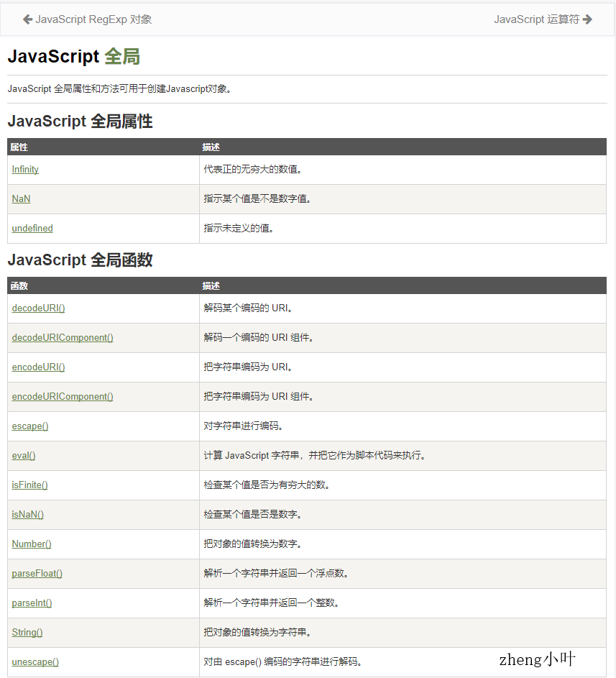Open the eval() function link

[x=24, y=456]
